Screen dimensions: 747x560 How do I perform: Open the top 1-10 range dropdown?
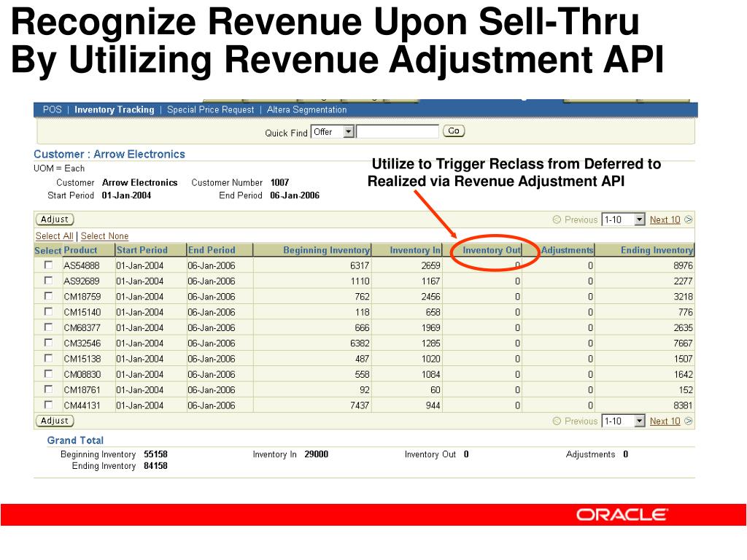623,219
